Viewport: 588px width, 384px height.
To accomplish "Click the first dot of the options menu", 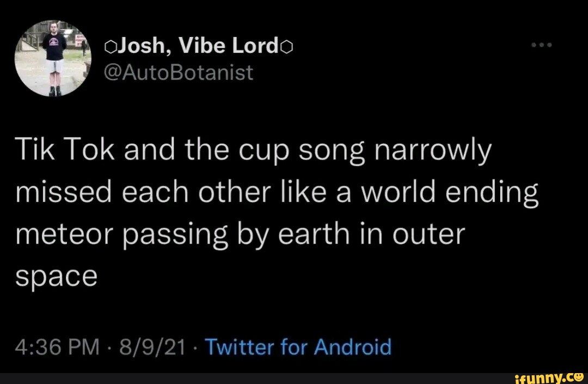I will pyautogui.click(x=532, y=46).
